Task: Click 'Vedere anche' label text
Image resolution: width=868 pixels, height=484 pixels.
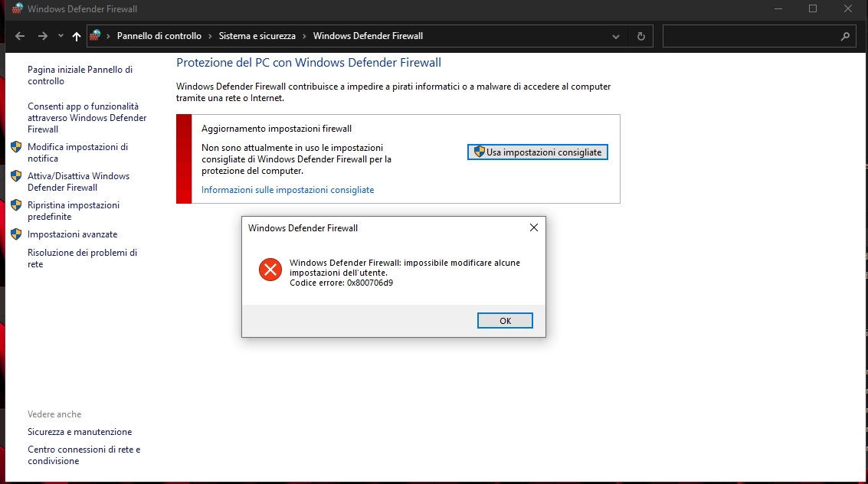Action: [54, 414]
